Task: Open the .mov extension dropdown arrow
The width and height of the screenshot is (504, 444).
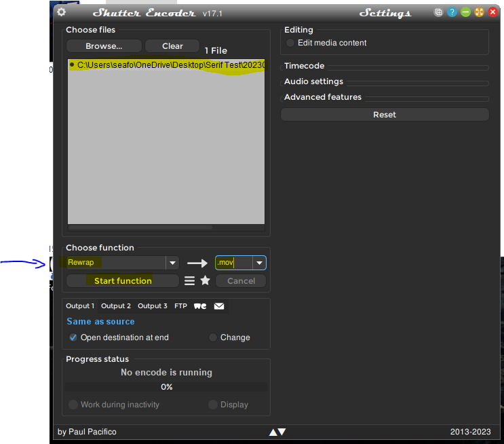Action: click(259, 263)
